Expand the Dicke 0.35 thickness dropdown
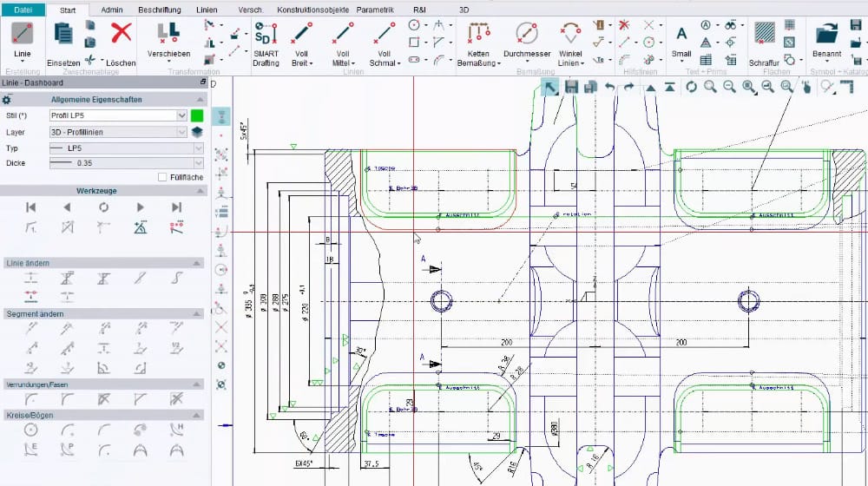The image size is (868, 486). click(199, 163)
